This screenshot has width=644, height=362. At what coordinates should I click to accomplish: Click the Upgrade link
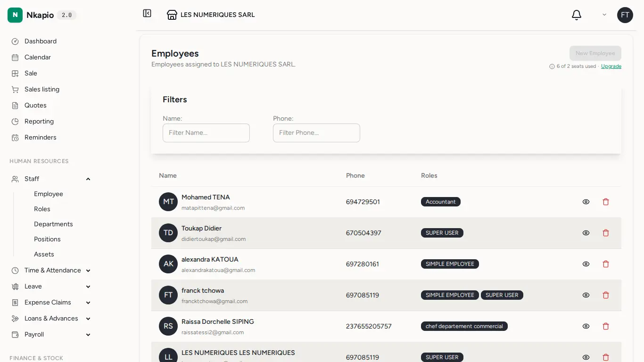coord(611,66)
